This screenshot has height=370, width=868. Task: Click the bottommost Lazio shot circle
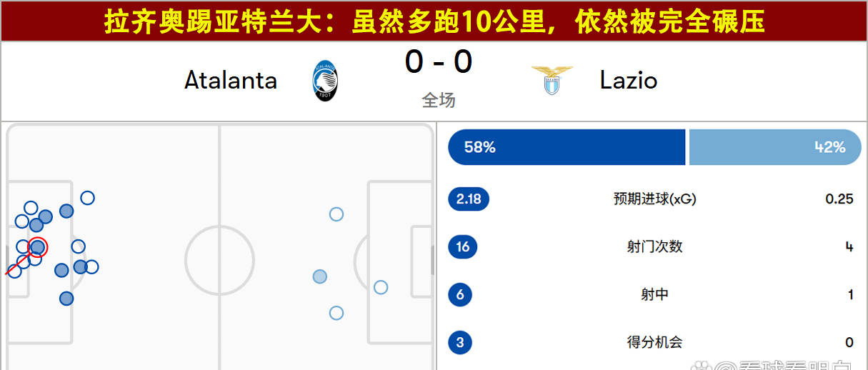pos(336,313)
